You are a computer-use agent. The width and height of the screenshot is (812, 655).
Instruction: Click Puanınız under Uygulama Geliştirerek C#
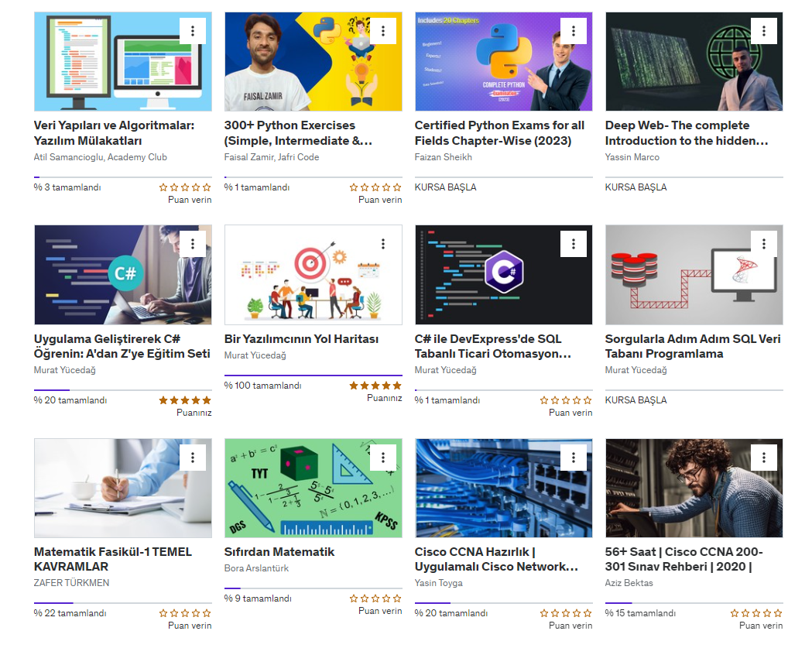click(194, 413)
